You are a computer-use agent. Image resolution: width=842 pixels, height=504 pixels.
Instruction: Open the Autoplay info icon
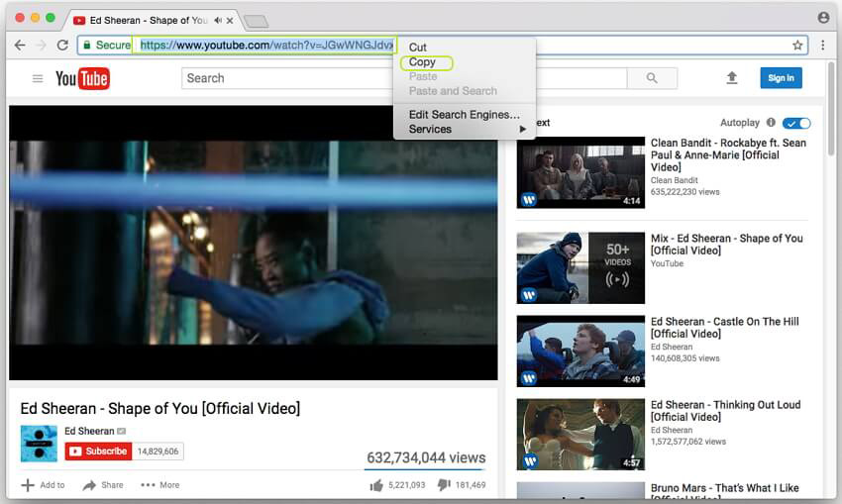coord(771,123)
